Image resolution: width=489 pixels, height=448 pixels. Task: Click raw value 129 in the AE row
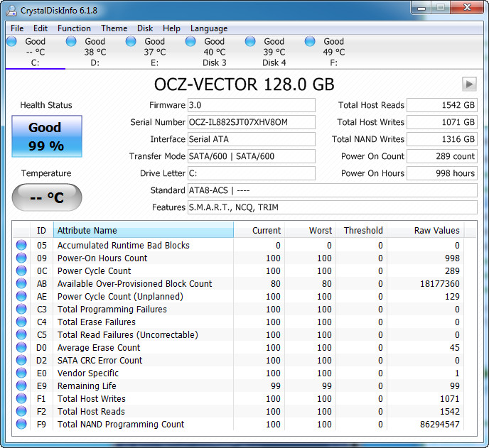452,297
